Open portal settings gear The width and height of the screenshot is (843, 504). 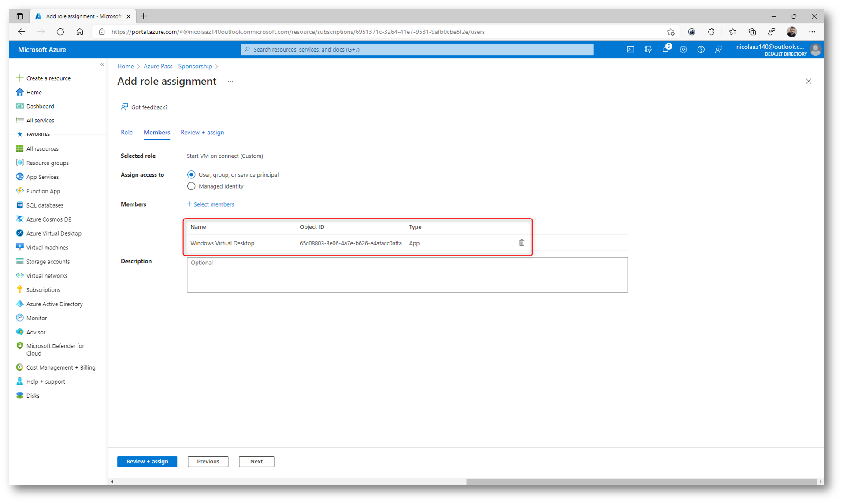683,49
